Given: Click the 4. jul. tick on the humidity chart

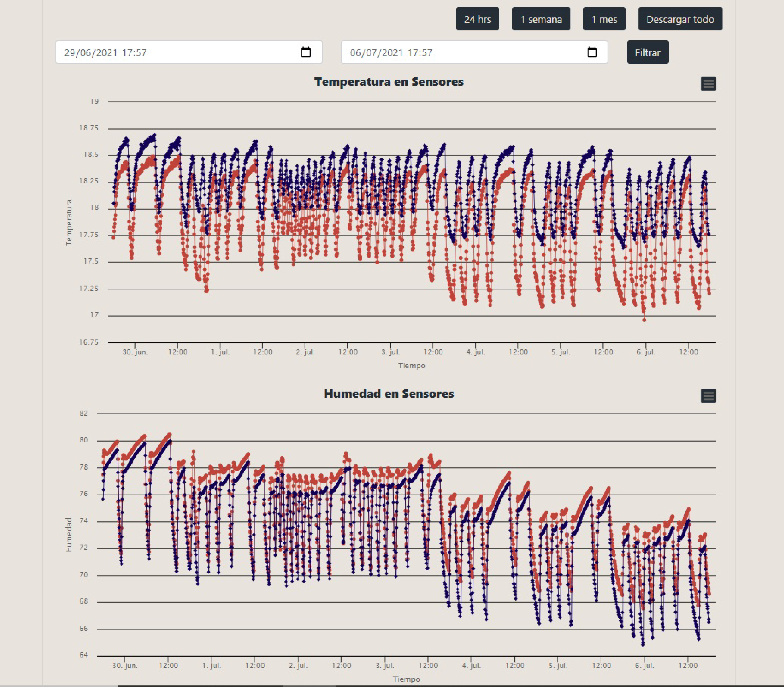Looking at the screenshot, I should [x=471, y=665].
